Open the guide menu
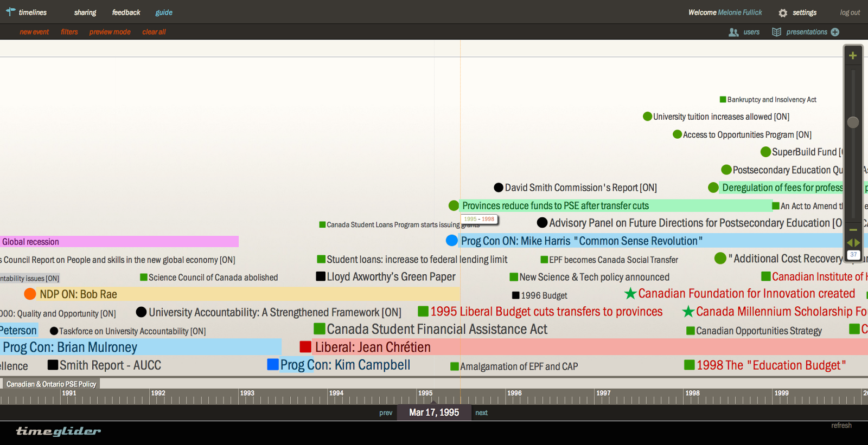 tap(164, 12)
